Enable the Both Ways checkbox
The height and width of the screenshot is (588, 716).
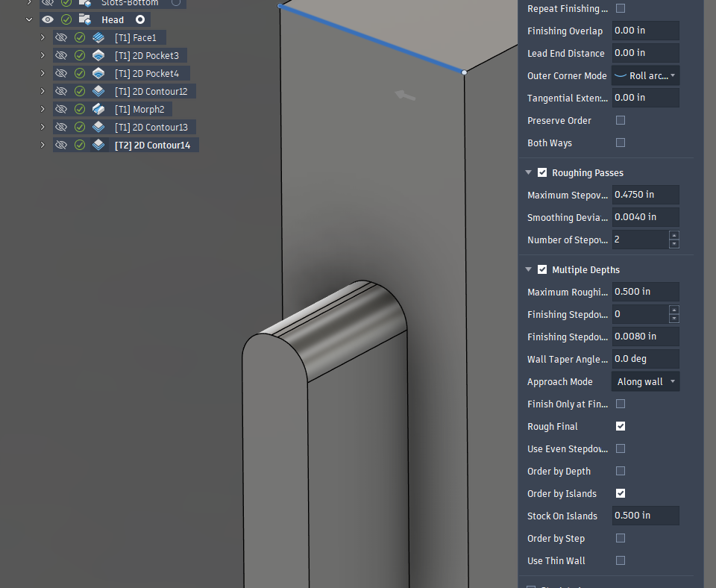(620, 143)
